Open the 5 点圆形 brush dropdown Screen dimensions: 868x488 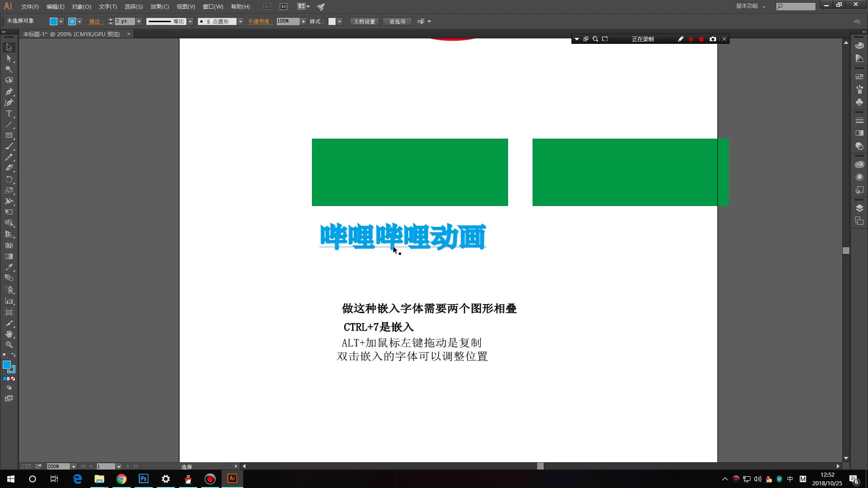241,22
